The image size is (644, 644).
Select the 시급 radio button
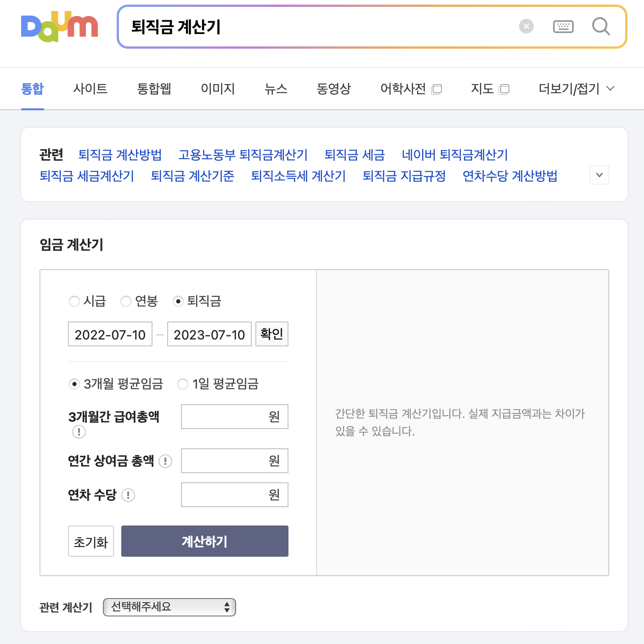pyautogui.click(x=74, y=301)
